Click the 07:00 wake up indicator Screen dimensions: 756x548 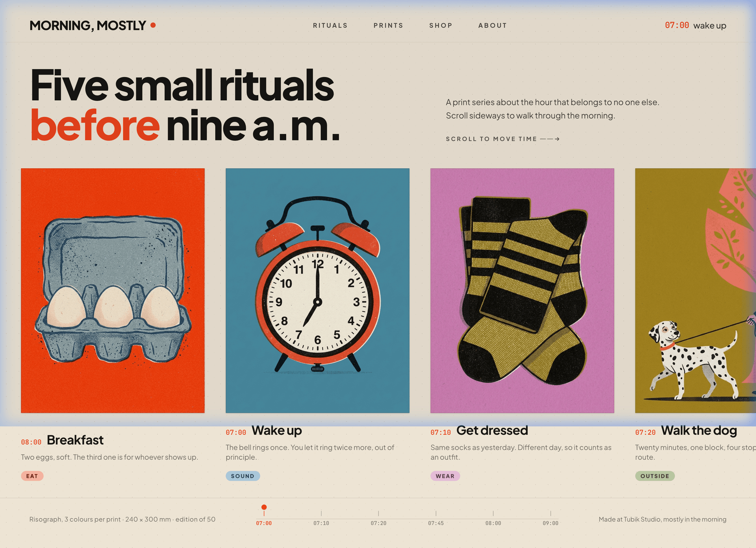pyautogui.click(x=695, y=26)
